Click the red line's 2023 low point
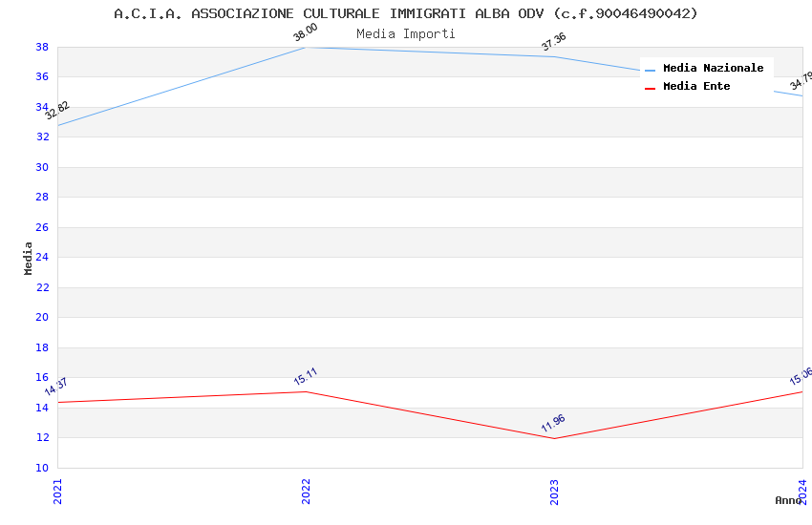 tap(555, 439)
